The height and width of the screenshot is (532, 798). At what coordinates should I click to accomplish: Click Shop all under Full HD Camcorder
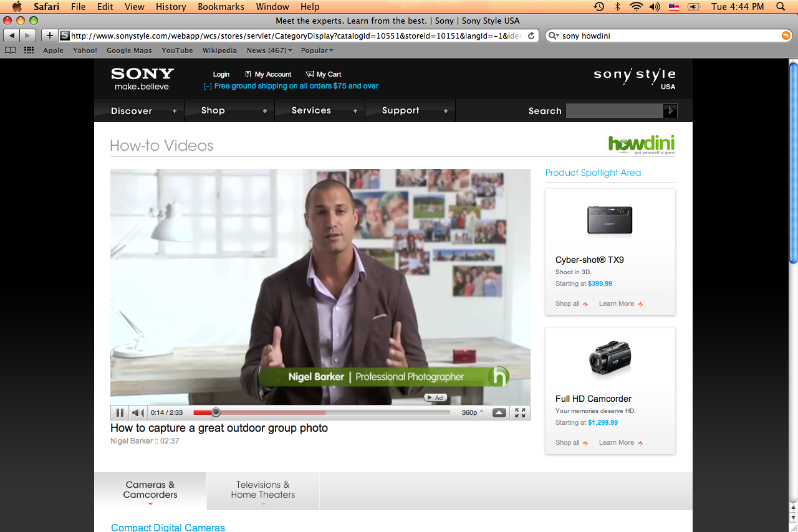[x=572, y=443]
